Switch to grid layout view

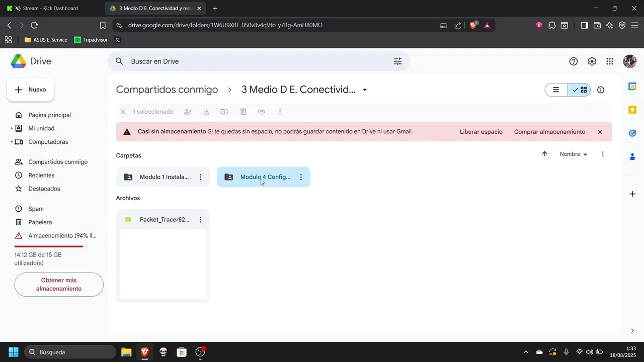(x=579, y=90)
